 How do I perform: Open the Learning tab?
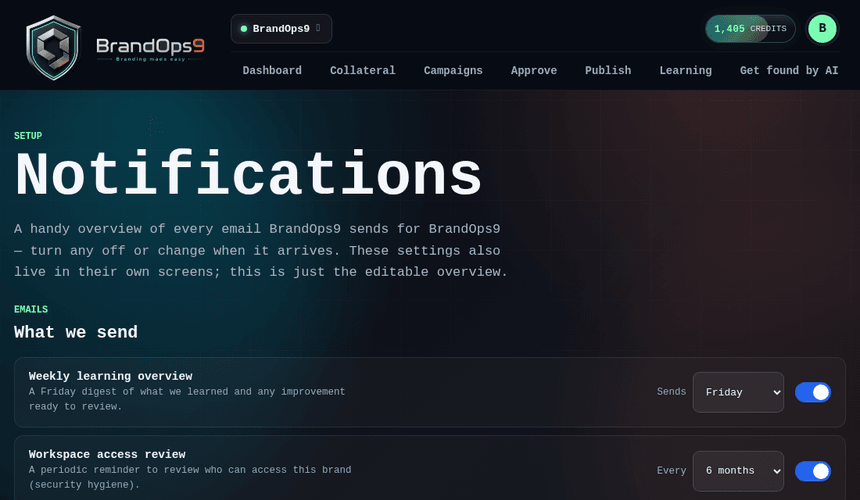[x=686, y=70]
